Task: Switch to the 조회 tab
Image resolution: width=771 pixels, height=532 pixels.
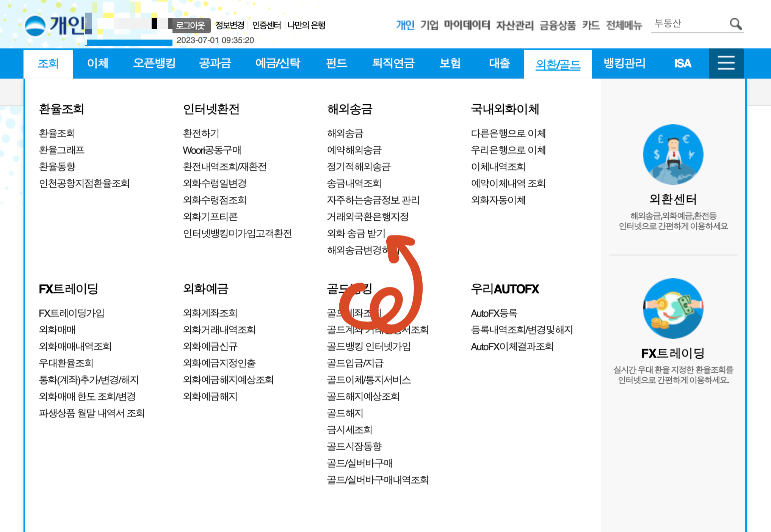Action: tap(48, 63)
